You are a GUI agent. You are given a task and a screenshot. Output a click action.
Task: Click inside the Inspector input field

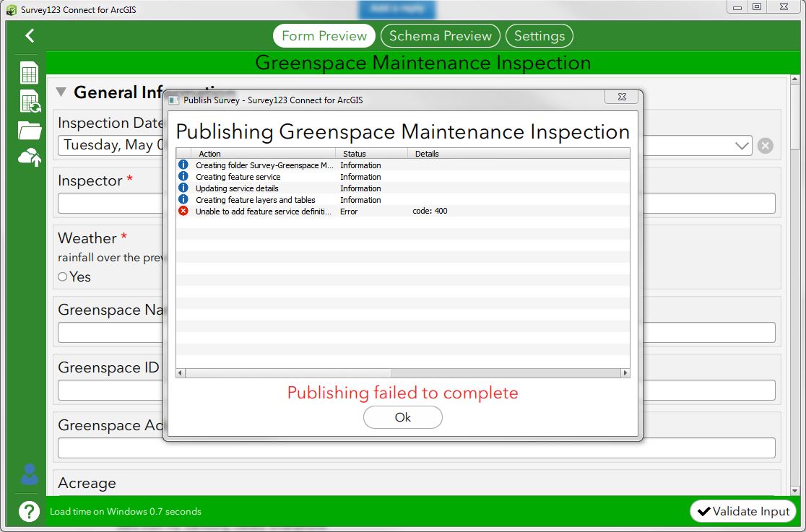pos(417,203)
